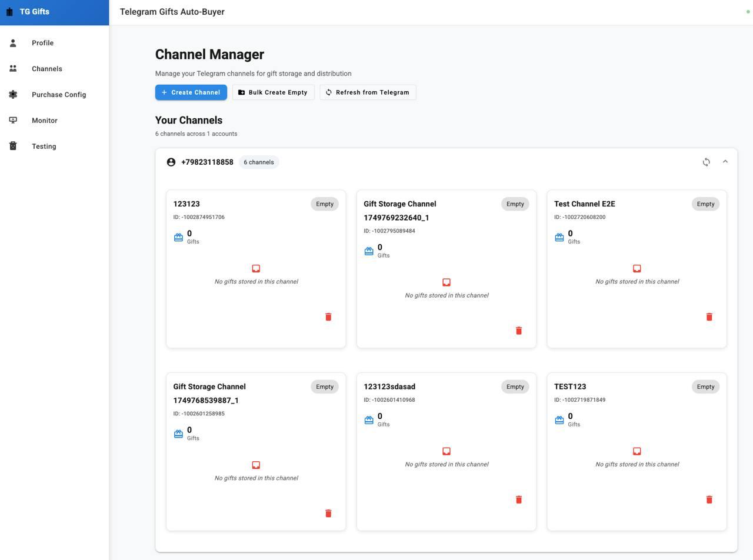The image size is (753, 560).
Task: Delete Test Channel E2E via trash icon
Action: point(709,316)
